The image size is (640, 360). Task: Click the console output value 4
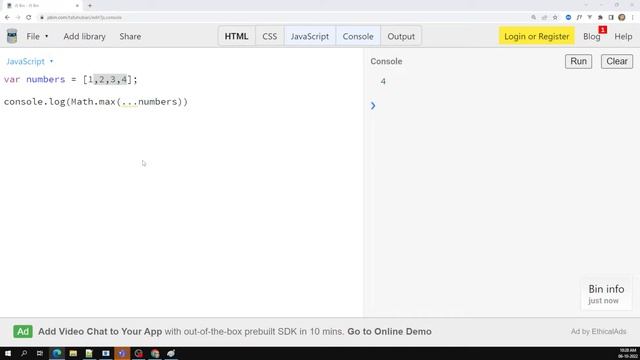[x=383, y=81]
